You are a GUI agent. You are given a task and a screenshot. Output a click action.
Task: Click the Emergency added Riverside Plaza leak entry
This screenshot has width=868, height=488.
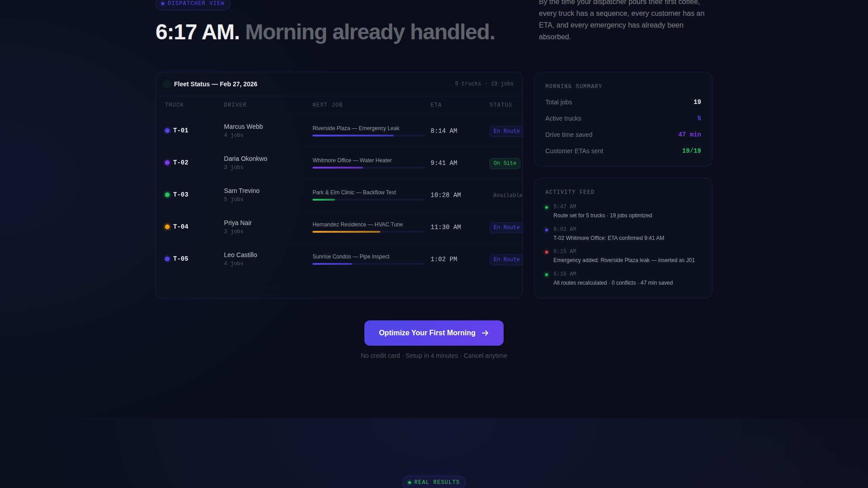pos(624,260)
